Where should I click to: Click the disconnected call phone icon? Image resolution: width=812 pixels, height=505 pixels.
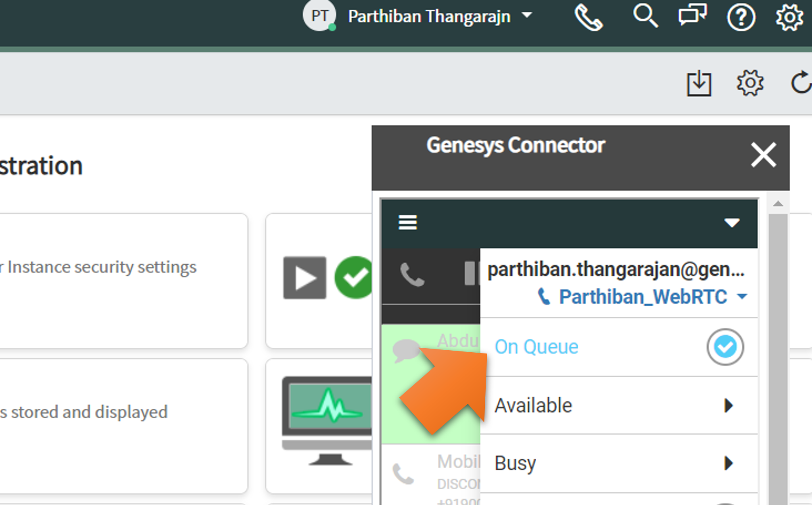click(x=403, y=474)
